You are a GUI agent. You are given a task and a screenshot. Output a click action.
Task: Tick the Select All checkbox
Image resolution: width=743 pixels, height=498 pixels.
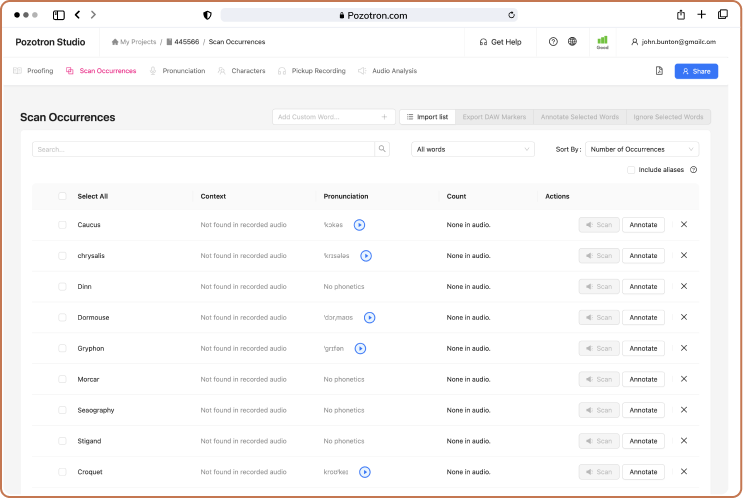(62, 196)
